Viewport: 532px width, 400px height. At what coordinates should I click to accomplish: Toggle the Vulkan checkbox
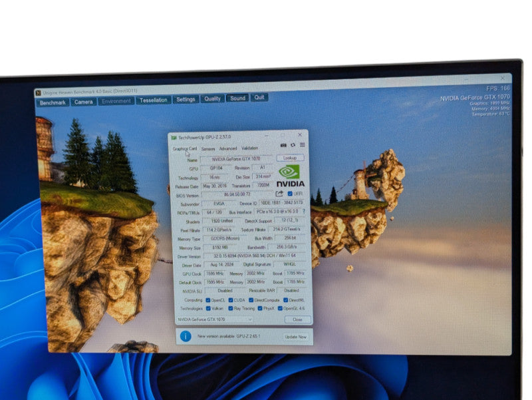tap(208, 308)
